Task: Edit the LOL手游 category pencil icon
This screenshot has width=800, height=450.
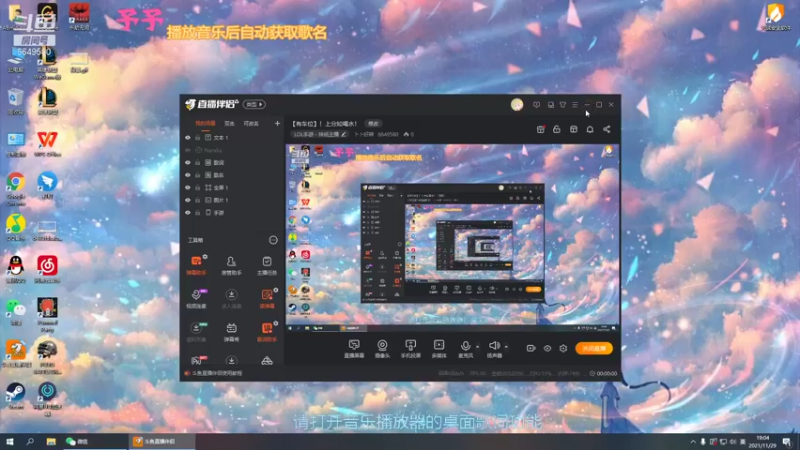Action: pos(343,135)
